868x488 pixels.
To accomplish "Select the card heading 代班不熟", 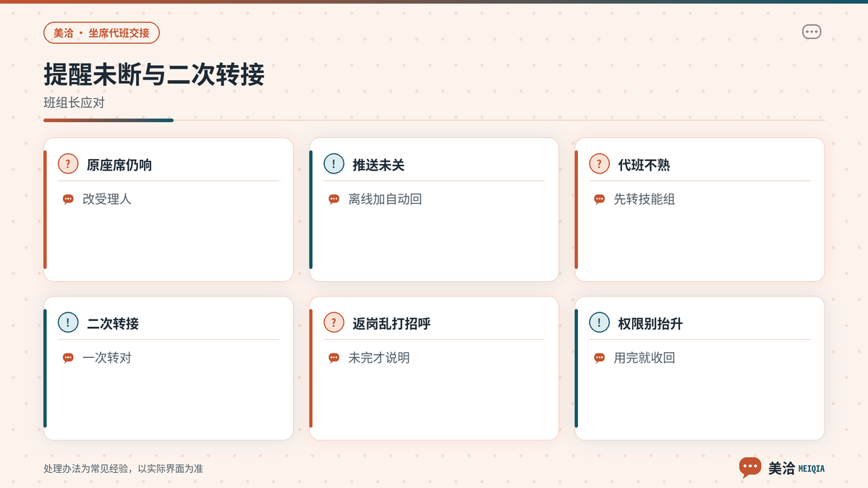I will pyautogui.click(x=644, y=165).
